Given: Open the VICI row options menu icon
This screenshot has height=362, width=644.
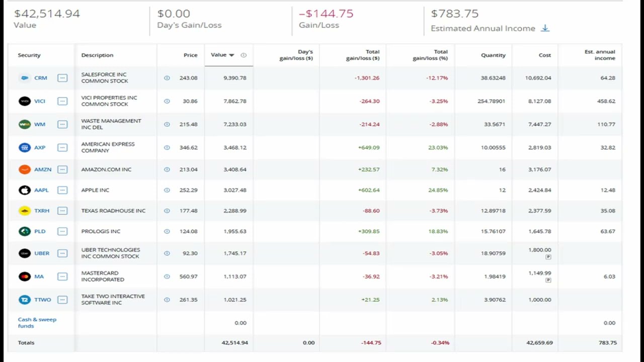Looking at the screenshot, I should point(62,101).
